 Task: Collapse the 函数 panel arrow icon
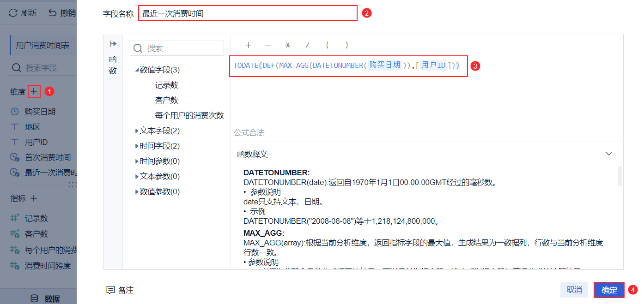[x=113, y=44]
